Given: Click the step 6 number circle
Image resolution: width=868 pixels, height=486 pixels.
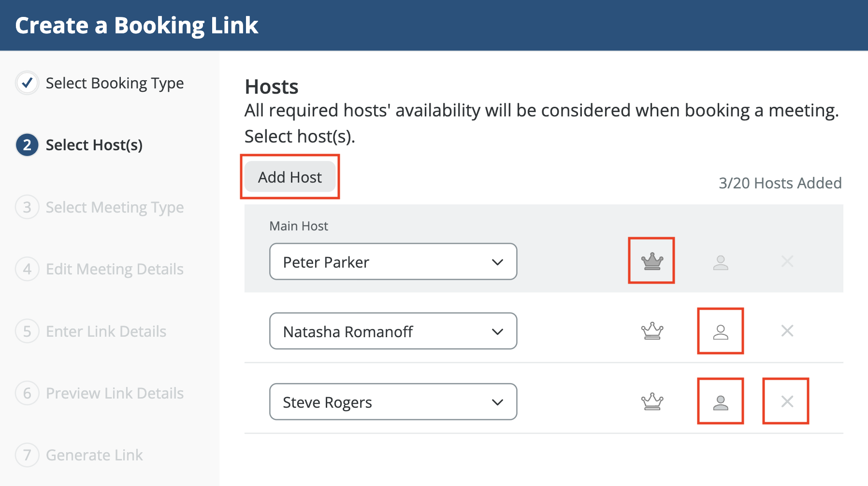Looking at the screenshot, I should [x=27, y=393].
